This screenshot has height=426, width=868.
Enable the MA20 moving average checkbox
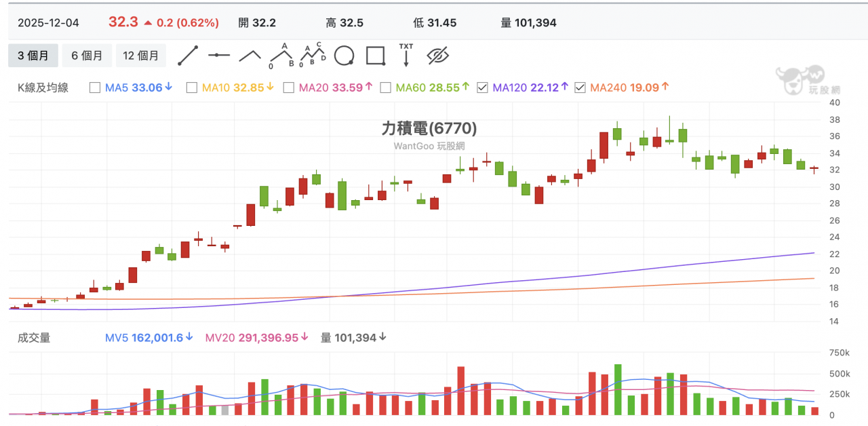[x=289, y=88]
